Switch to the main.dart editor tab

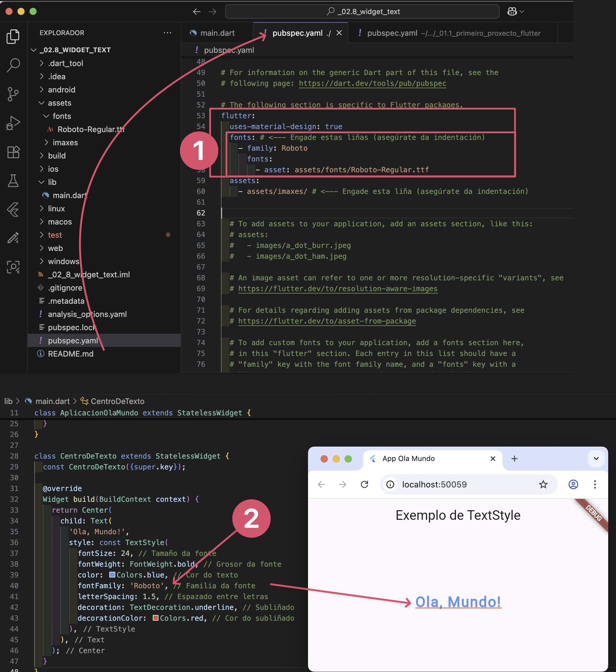(x=217, y=33)
